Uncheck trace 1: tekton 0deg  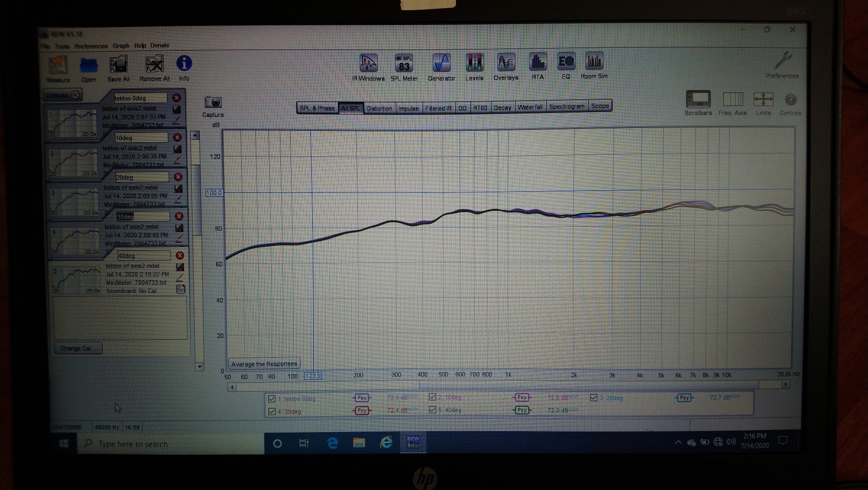(272, 399)
